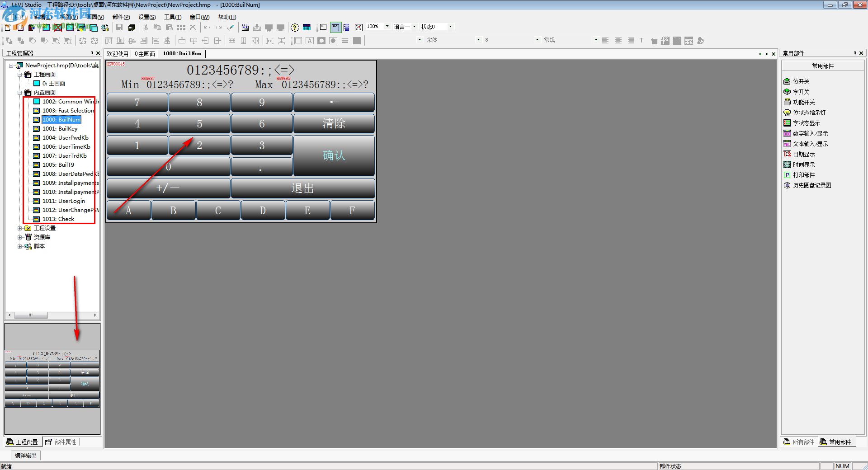868x470 pixels.
Task: Open the 工具(T) menu
Action: point(173,17)
